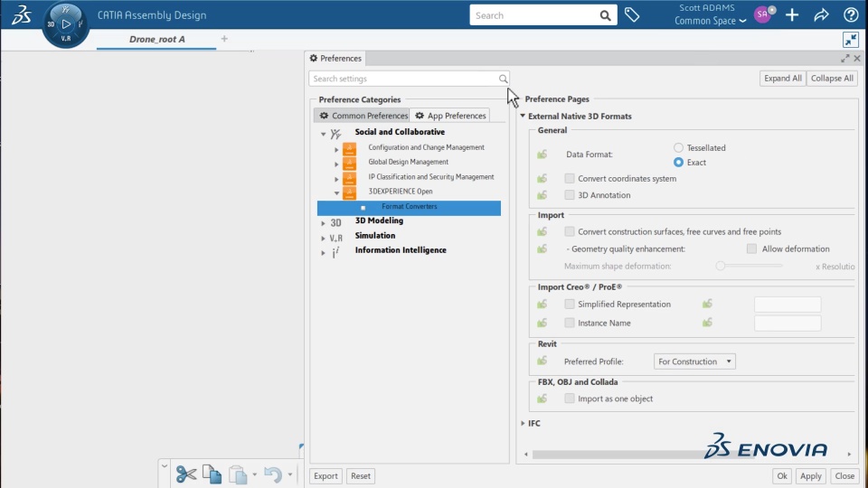
Task: Expand the Simulation category
Action: click(324, 238)
